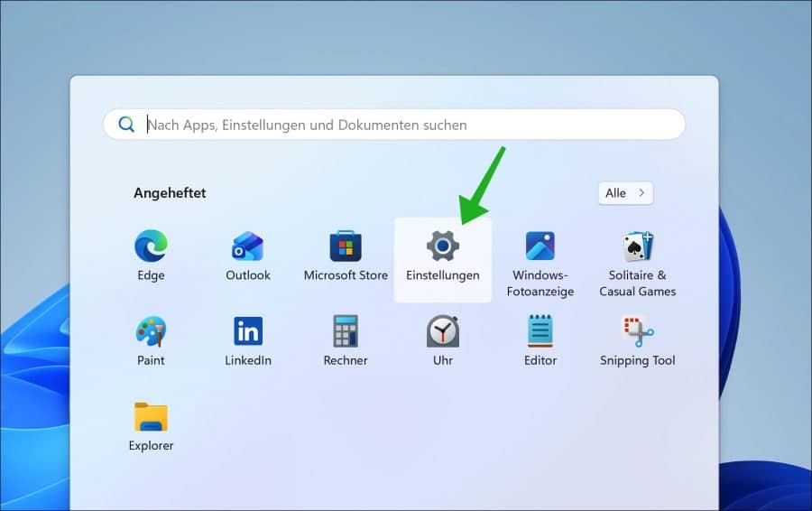This screenshot has height=511, width=812.
Task: Click the Angeheftet section heading
Action: tap(170, 193)
